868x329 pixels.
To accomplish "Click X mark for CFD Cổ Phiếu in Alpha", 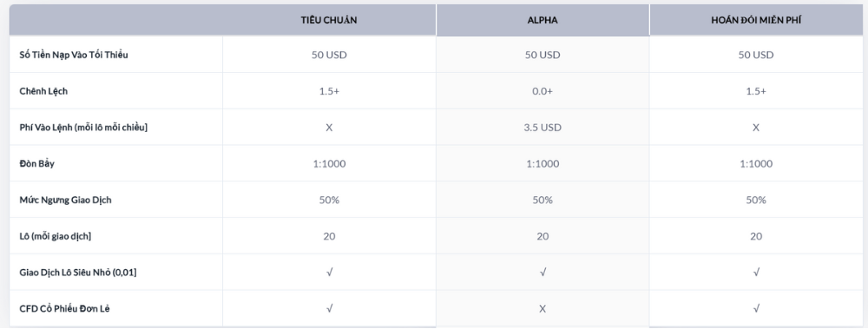I will [542, 308].
